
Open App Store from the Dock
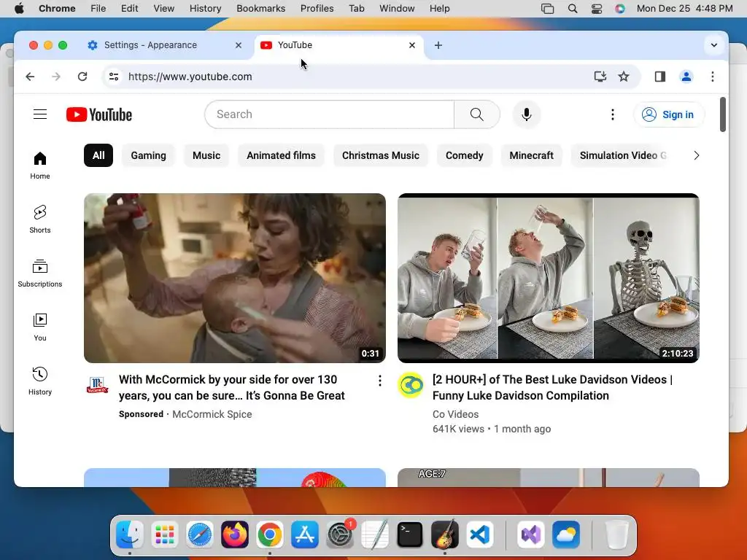304,534
